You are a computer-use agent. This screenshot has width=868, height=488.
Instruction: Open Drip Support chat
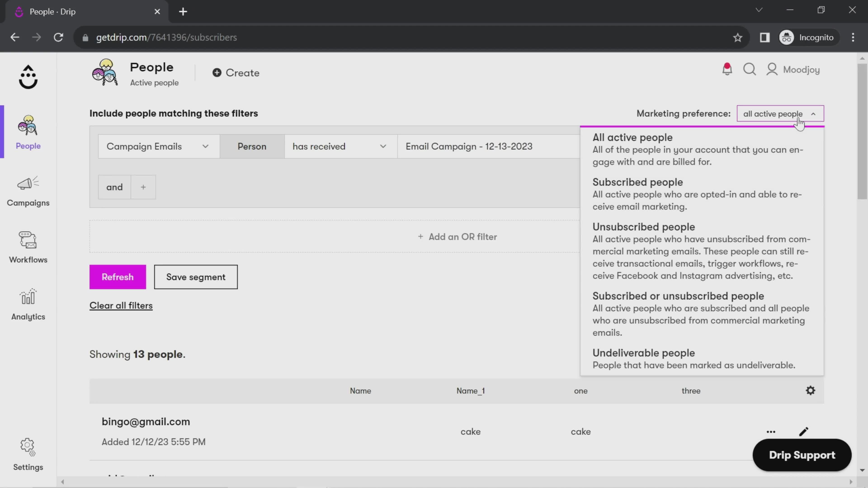tap(802, 455)
